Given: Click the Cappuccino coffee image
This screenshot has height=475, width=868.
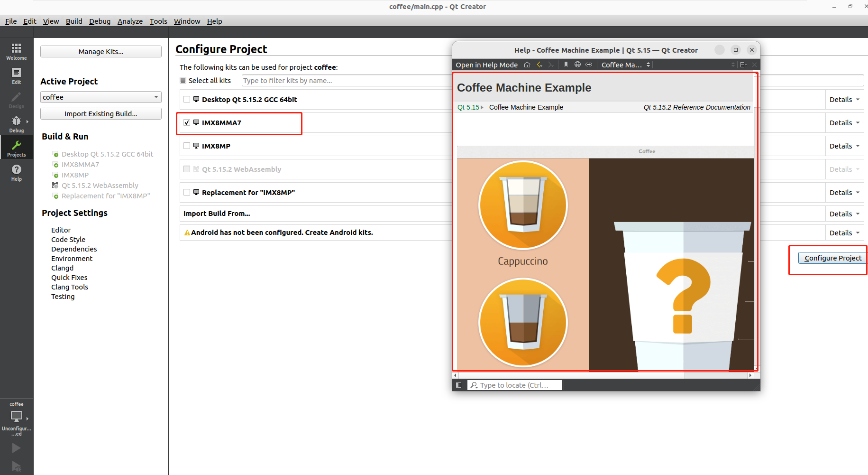Looking at the screenshot, I should 523,205.
